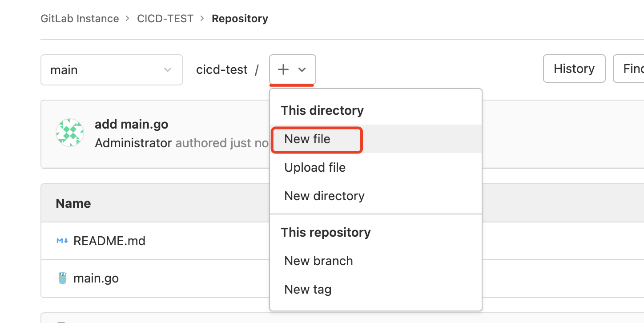Click the Go gopher icon beside main.go
The width and height of the screenshot is (644, 323).
pos(62,279)
